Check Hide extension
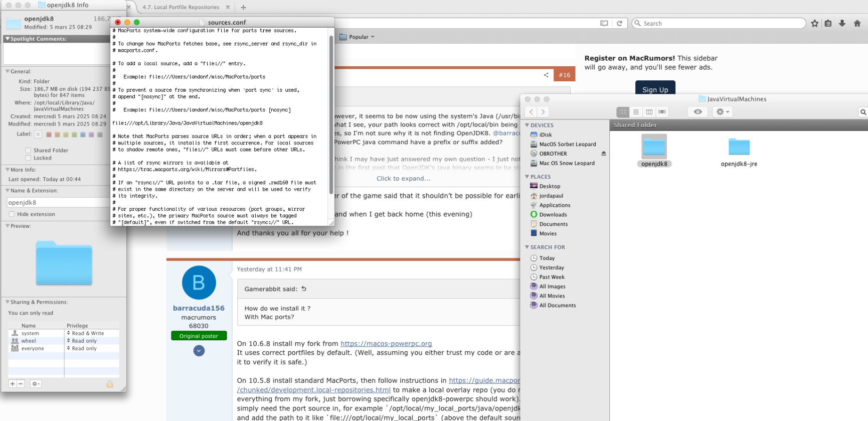 coord(12,214)
